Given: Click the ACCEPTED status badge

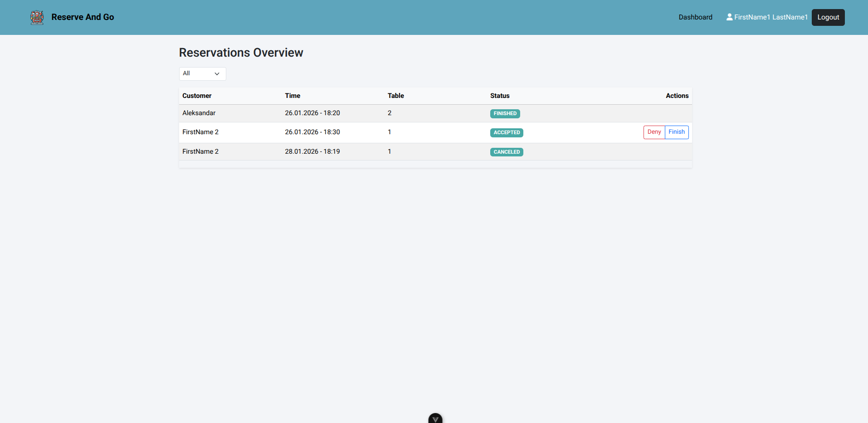Looking at the screenshot, I should 507,132.
